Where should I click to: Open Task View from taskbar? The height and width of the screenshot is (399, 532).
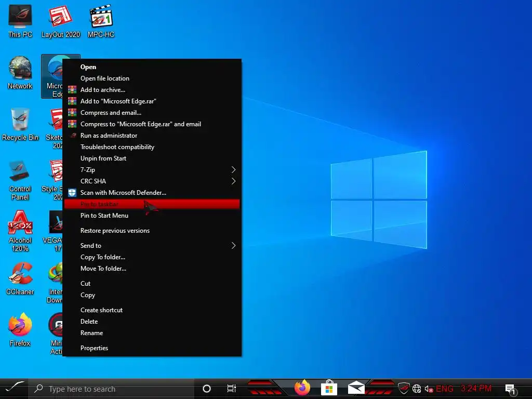tap(231, 389)
